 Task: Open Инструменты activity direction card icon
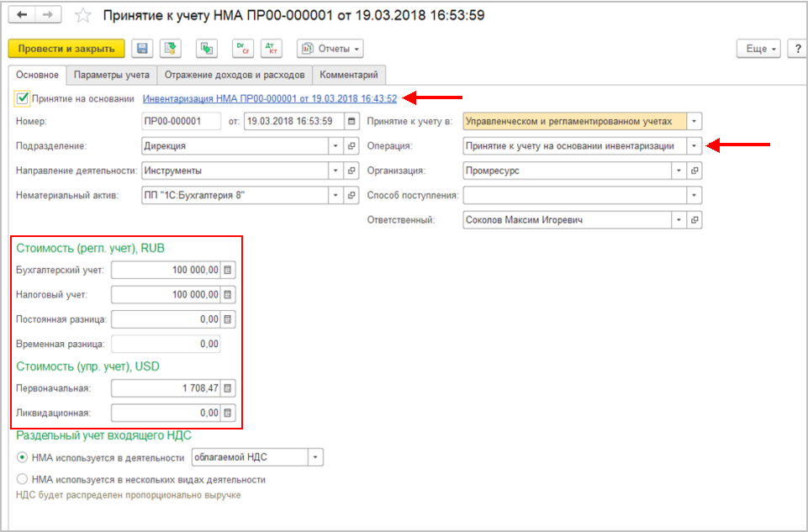[x=351, y=171]
